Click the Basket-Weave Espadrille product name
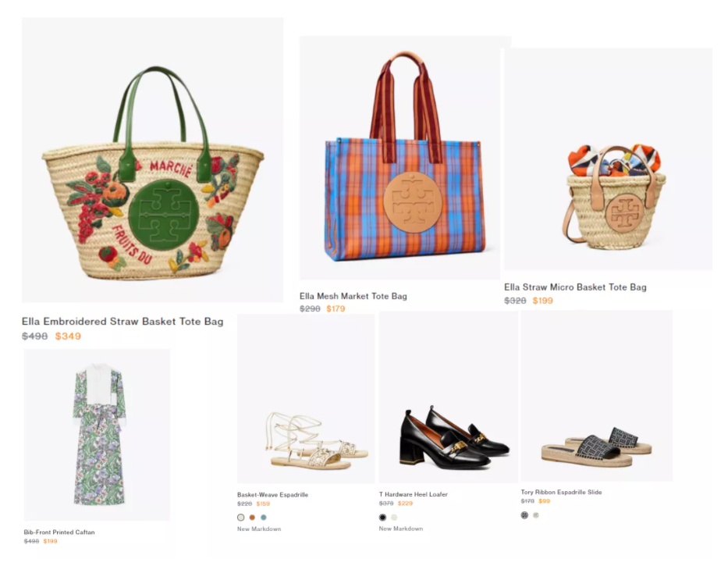This screenshot has width=728, height=584. coord(272,495)
